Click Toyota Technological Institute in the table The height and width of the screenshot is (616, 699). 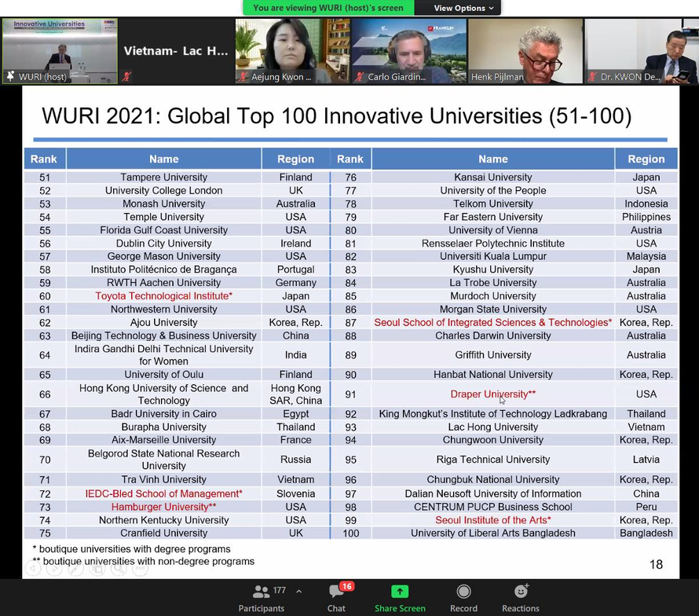(163, 296)
